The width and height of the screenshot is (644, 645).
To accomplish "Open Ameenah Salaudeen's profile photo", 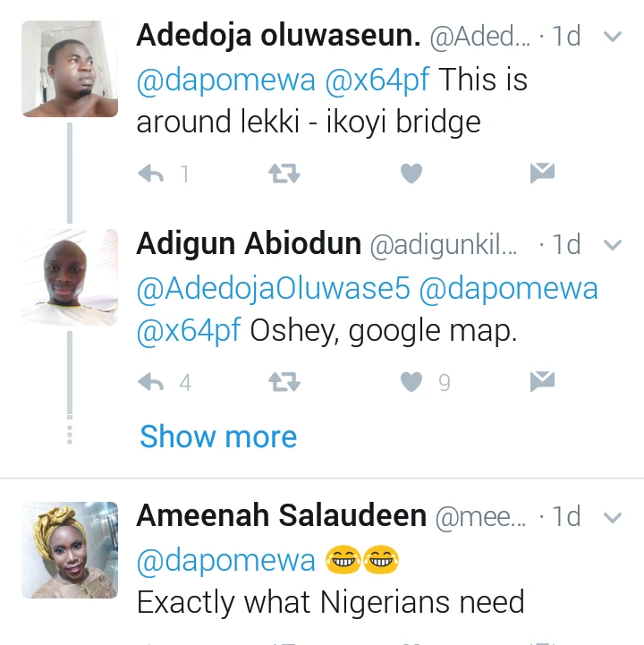I will [70, 550].
